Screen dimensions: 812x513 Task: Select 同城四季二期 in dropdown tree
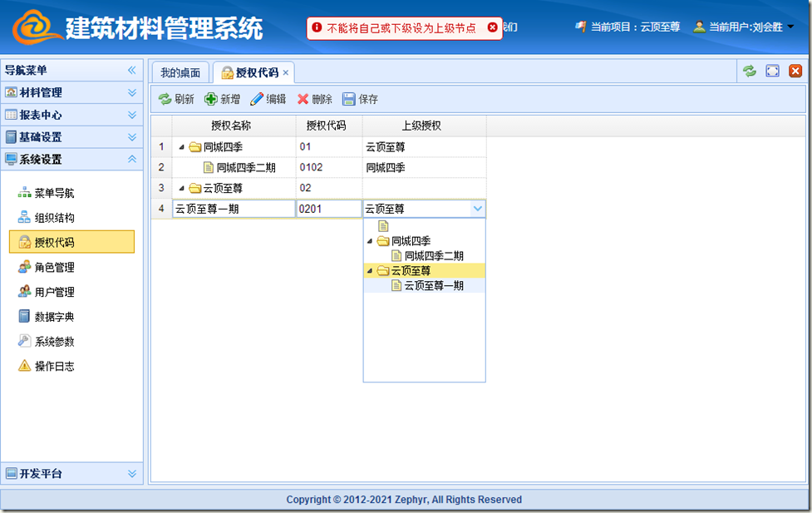tap(433, 256)
